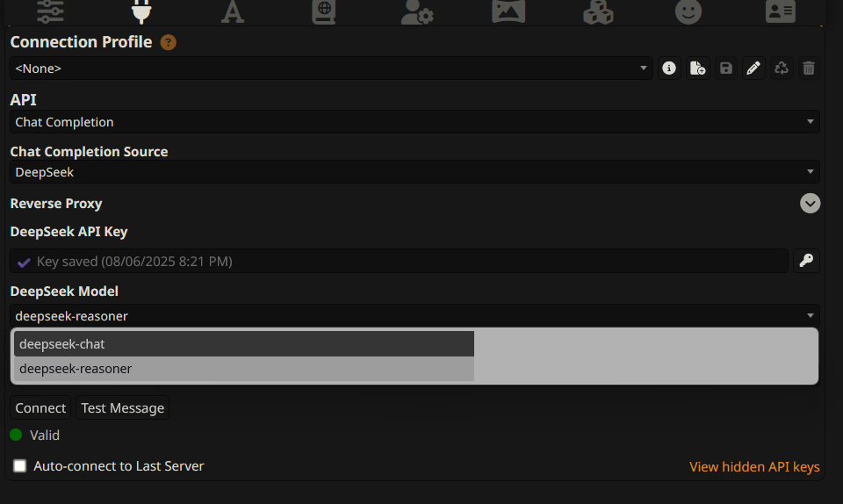Screen dimensions: 843x504
Task: Open the advanced formatting letter A icon
Action: (x=232, y=11)
